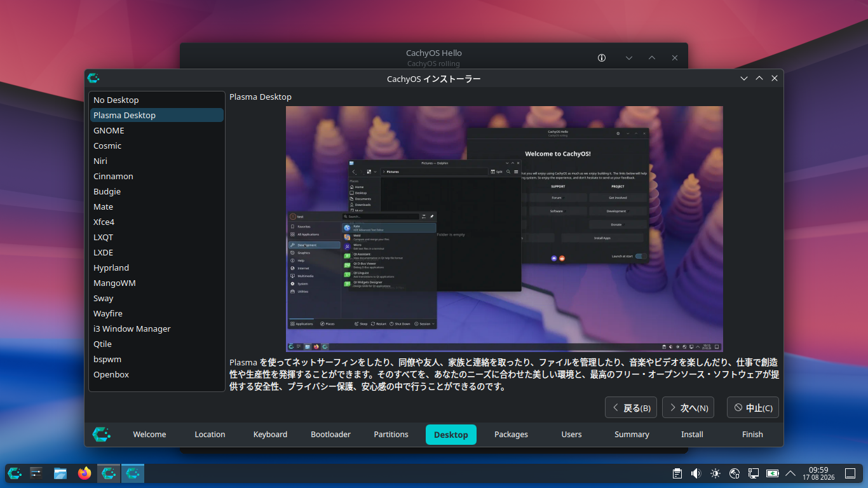
Task: Open the clock and calendar showing 09:59
Action: pos(818,473)
